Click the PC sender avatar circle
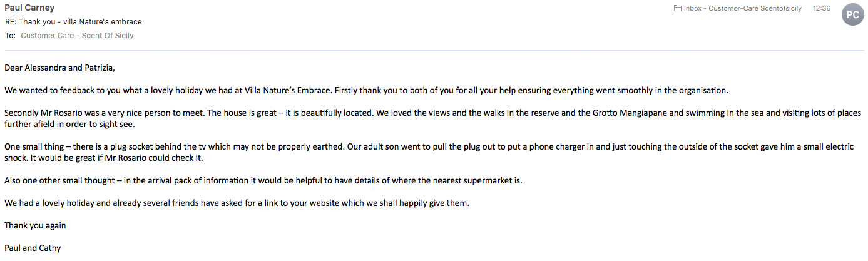Screen dimensions: 868x261 click(852, 14)
